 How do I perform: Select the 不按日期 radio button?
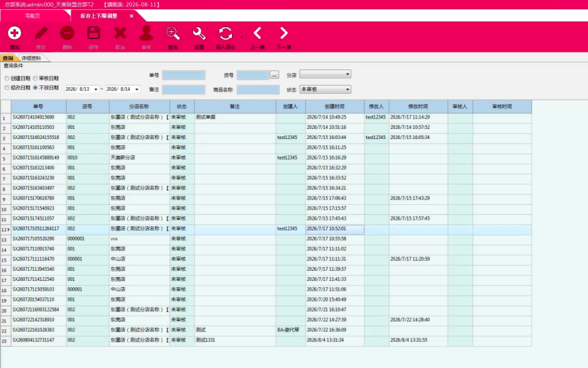point(35,88)
